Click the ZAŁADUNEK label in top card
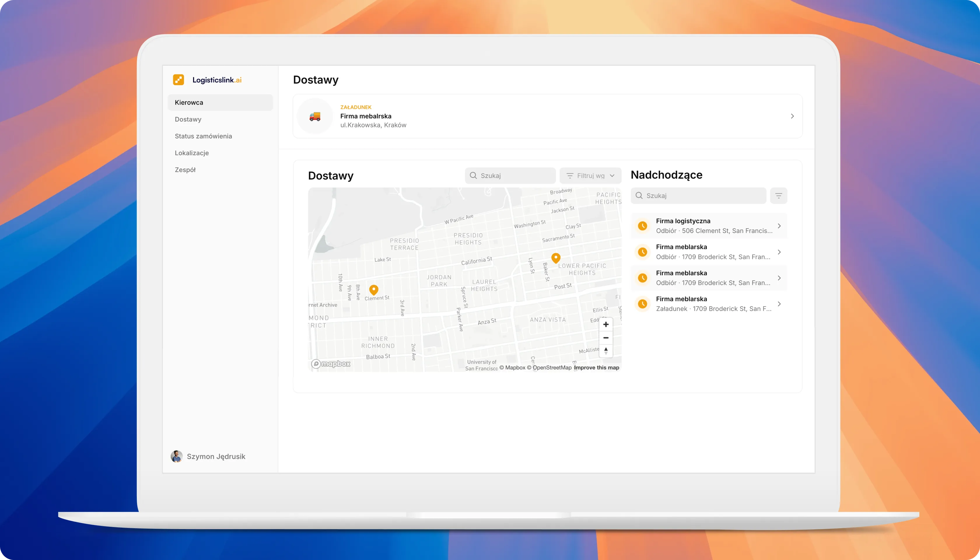The image size is (980, 560). [356, 107]
